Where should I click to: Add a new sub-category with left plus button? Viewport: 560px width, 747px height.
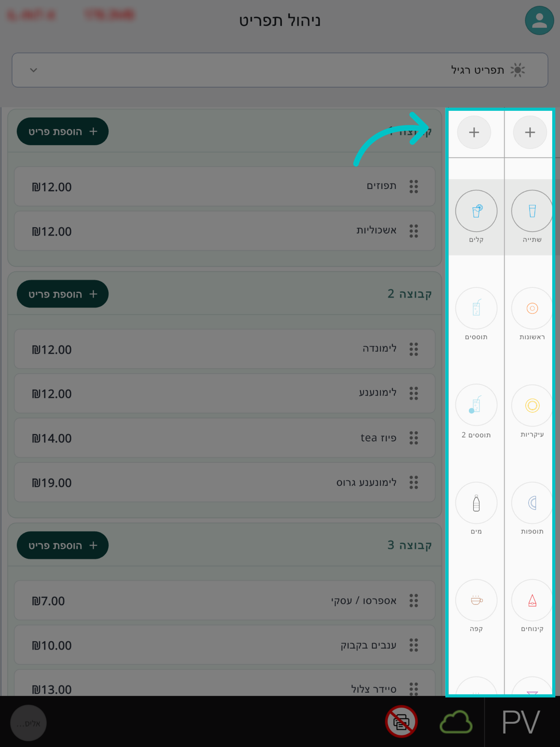click(474, 132)
